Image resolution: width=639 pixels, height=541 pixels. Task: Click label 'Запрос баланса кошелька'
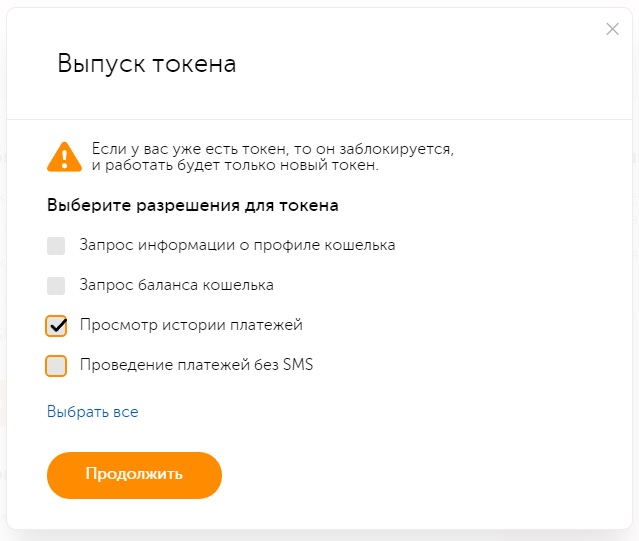176,285
